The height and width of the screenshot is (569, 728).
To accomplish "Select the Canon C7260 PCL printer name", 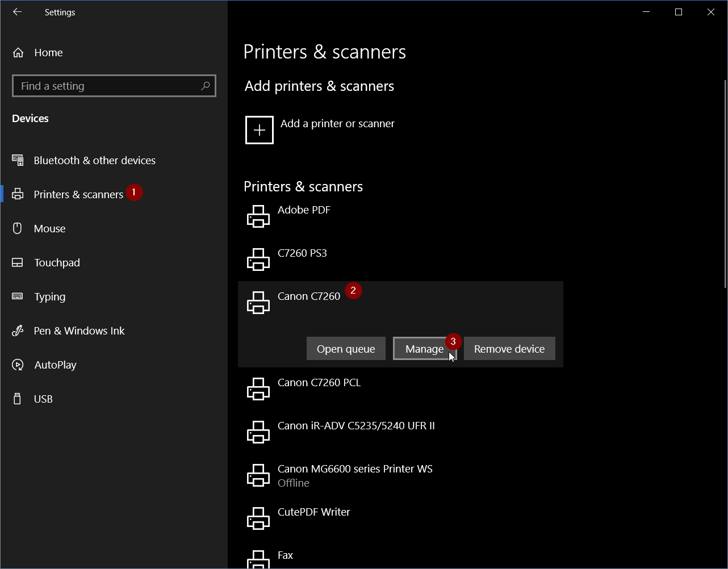I will pos(319,382).
